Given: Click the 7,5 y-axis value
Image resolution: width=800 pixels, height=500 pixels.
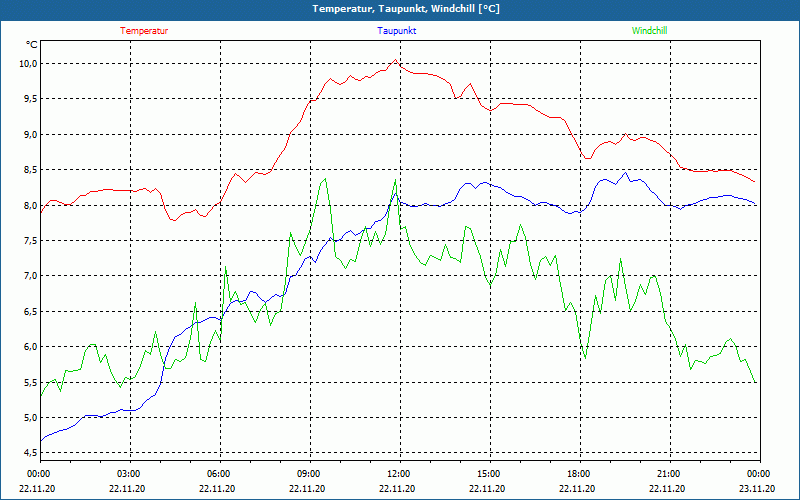Looking at the screenshot, I should coord(30,241).
